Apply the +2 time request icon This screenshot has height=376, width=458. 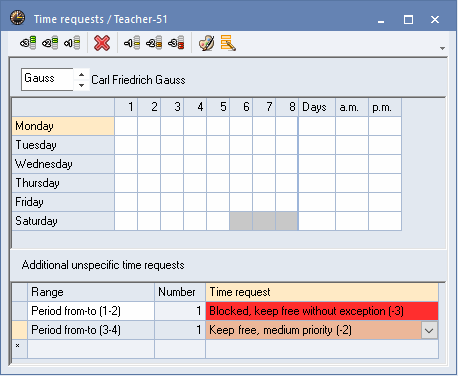[x=50, y=43]
